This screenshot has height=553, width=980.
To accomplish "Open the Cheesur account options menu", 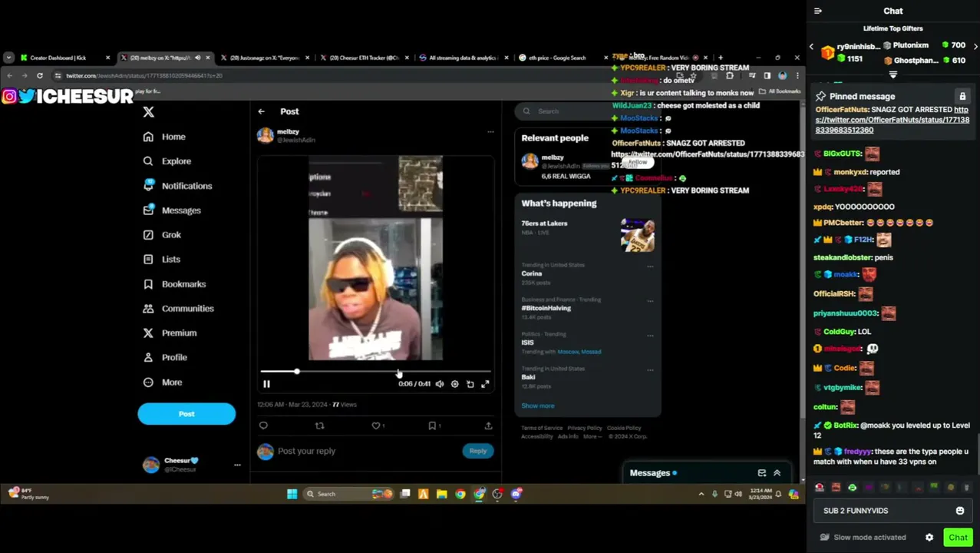I will coord(237,465).
